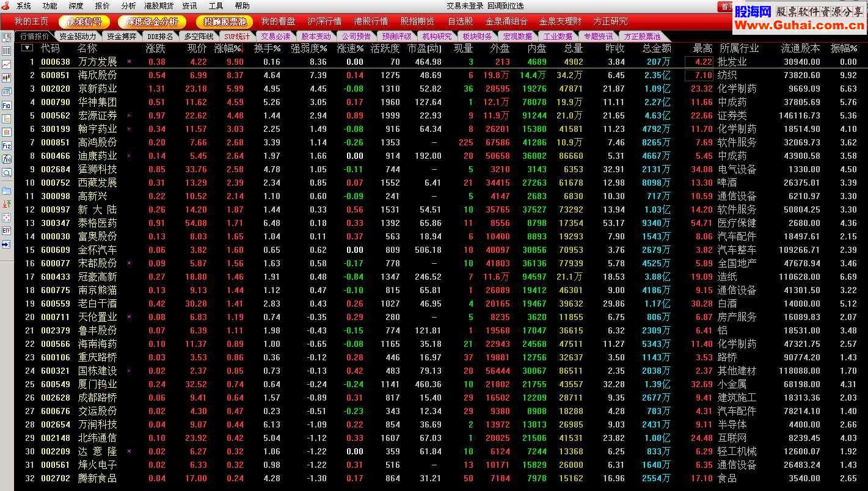Screen dimensions: 868x491
Task: Switch to the 板块财务 tab
Action: 477,37
